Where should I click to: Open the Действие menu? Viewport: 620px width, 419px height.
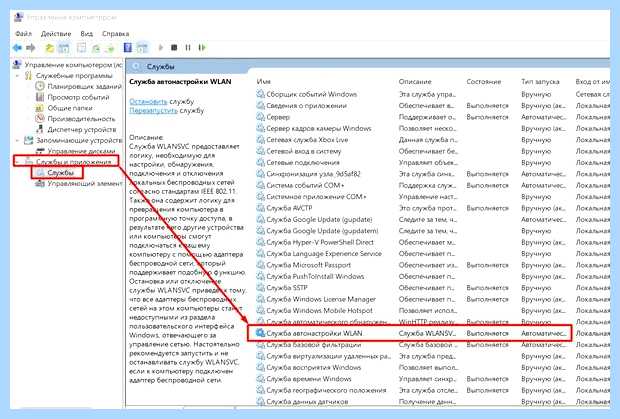(x=56, y=34)
